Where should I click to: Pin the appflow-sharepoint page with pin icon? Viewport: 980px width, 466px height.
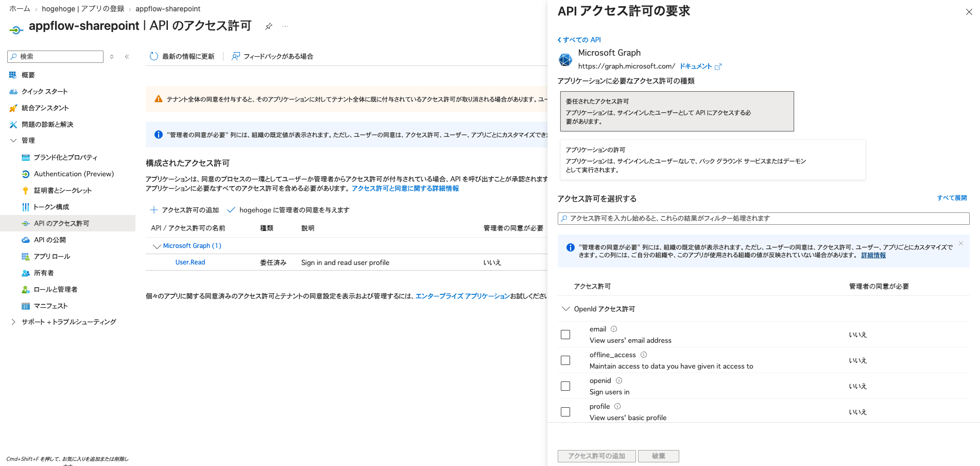coord(268,26)
